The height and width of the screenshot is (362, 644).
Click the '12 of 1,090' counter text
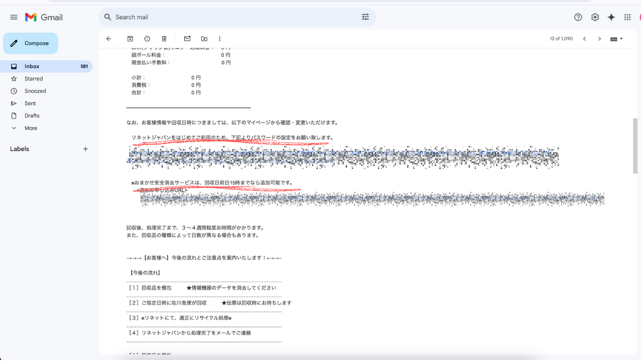point(561,39)
